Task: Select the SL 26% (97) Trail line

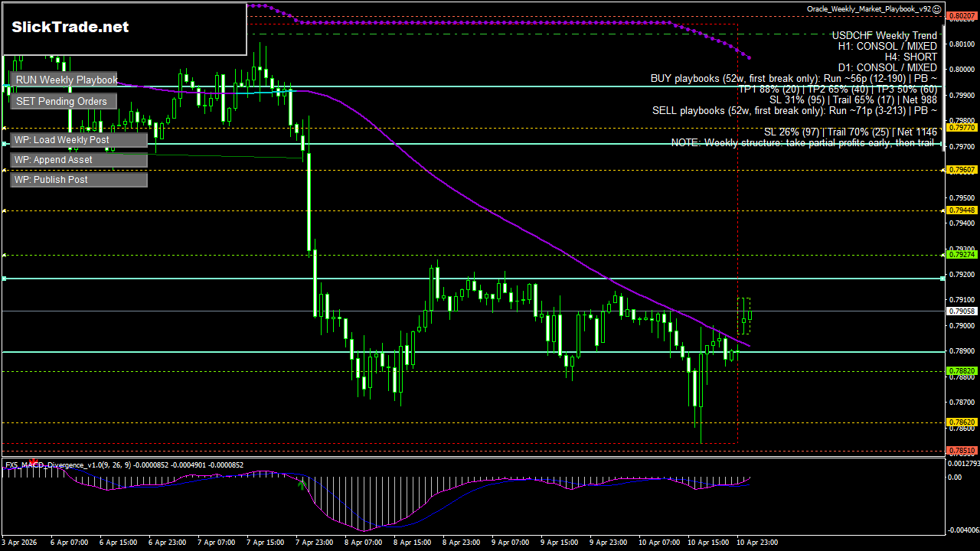Action: click(851, 132)
